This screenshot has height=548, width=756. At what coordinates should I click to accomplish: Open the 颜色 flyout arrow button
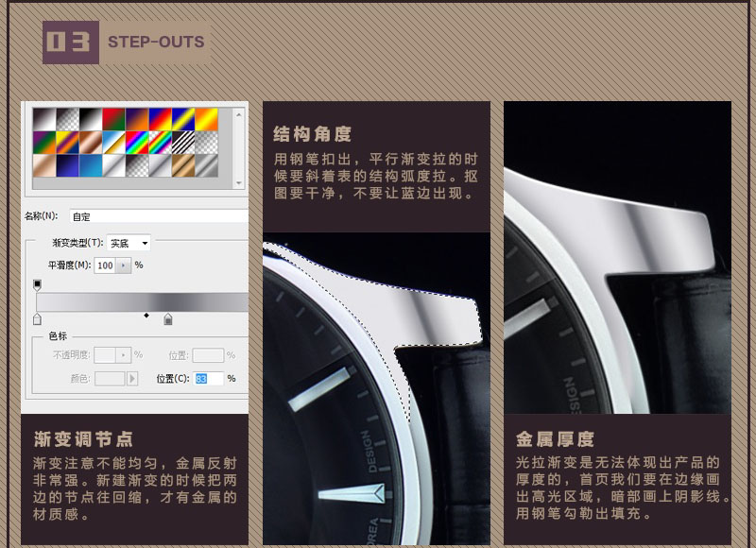132,378
